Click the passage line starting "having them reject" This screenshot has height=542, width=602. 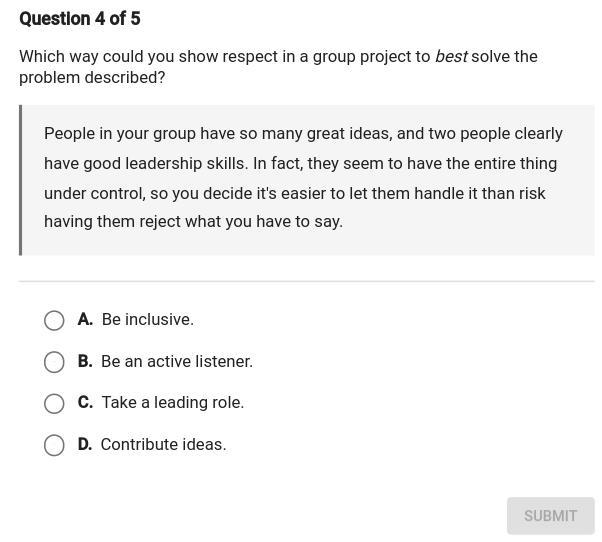[x=193, y=222]
